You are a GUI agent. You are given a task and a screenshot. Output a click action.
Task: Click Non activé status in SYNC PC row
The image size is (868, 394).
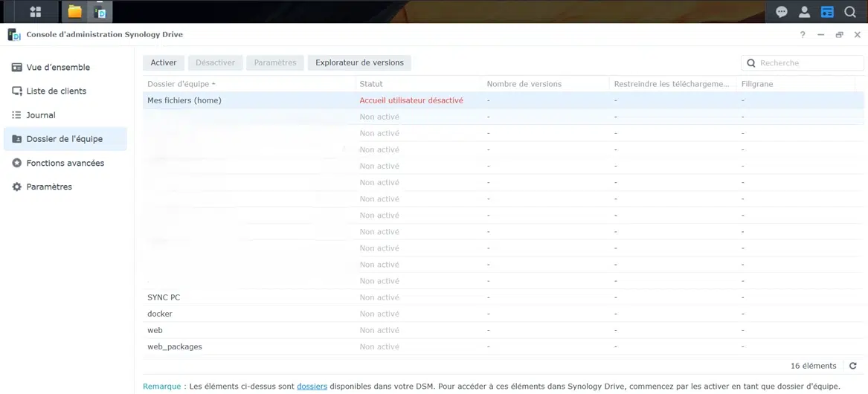pos(379,297)
